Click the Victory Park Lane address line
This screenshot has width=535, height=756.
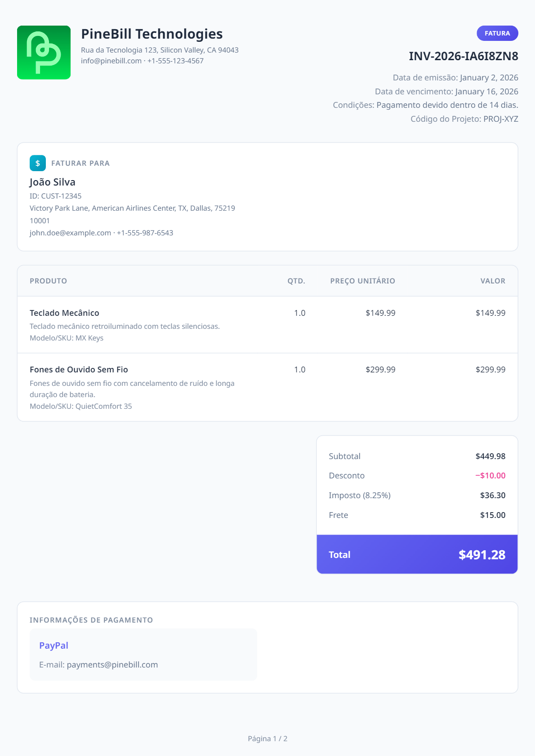coord(132,208)
